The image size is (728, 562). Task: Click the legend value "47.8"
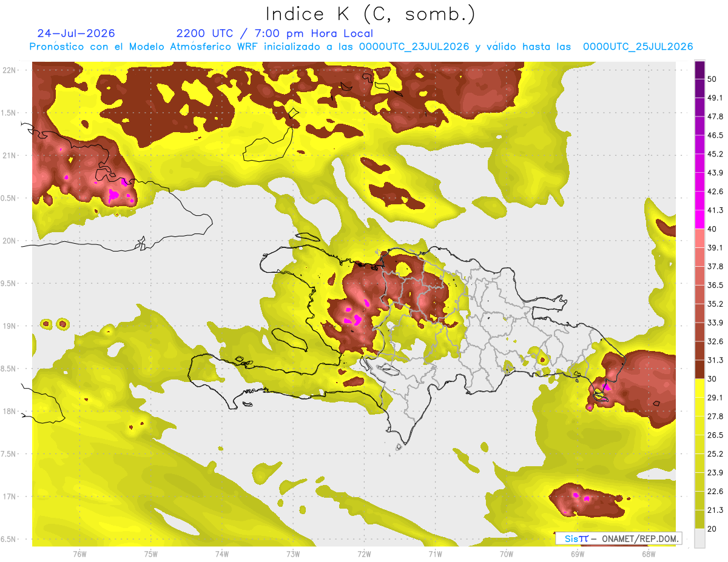click(716, 116)
